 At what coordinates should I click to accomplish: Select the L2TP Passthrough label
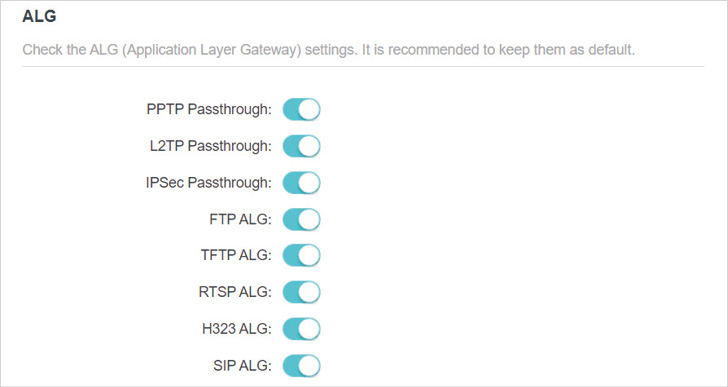(x=211, y=146)
